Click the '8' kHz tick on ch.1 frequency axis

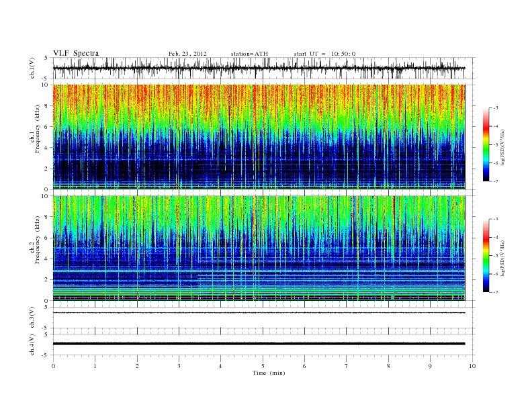coord(47,106)
